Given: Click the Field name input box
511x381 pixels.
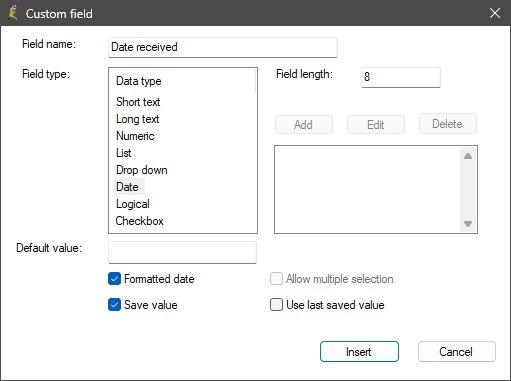Looking at the screenshot, I should click(x=223, y=47).
